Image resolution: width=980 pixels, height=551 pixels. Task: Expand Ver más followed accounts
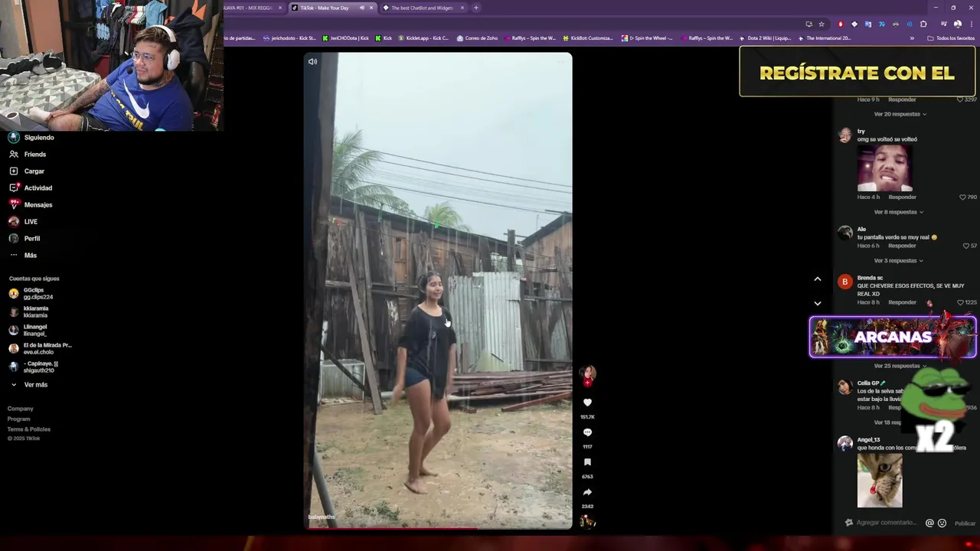click(x=29, y=385)
